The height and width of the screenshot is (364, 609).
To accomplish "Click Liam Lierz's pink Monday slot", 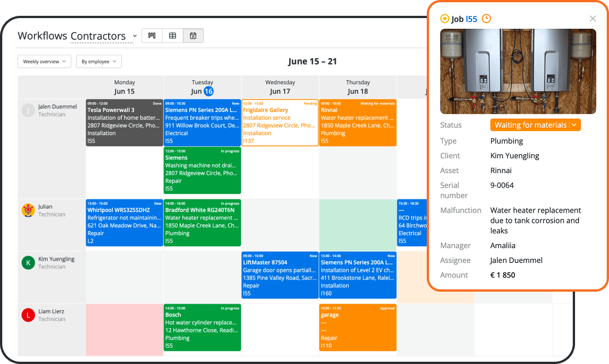I will pos(125,330).
